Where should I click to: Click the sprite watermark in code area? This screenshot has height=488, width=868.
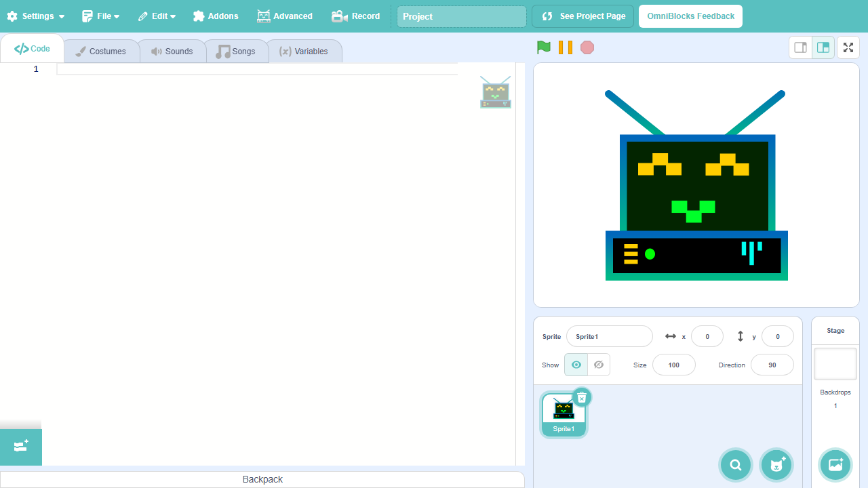click(x=496, y=92)
